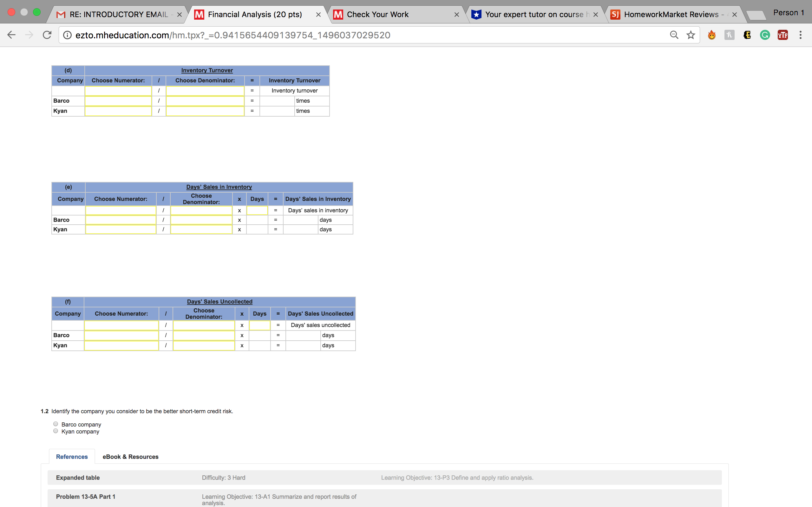
Task: Select the Barco company radio button
Action: [x=56, y=424]
